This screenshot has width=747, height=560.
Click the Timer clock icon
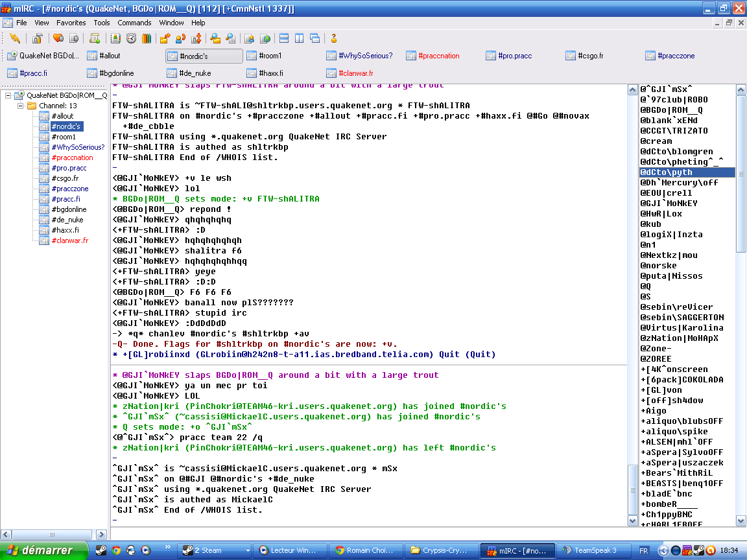click(x=131, y=38)
